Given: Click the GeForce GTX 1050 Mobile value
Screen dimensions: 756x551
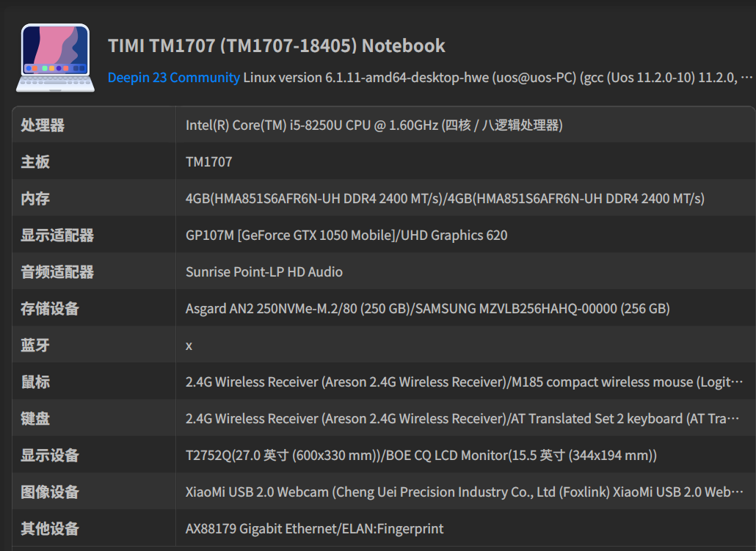Looking at the screenshot, I should (x=346, y=236).
